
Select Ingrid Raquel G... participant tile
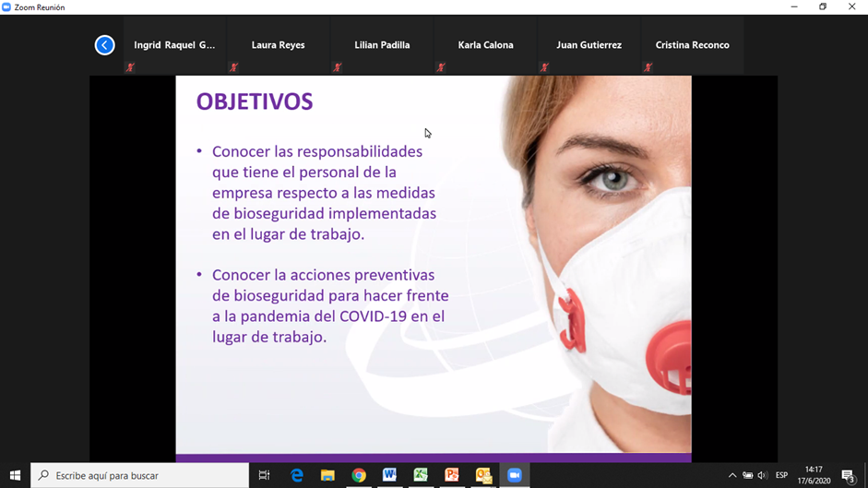pyautogui.click(x=175, y=45)
